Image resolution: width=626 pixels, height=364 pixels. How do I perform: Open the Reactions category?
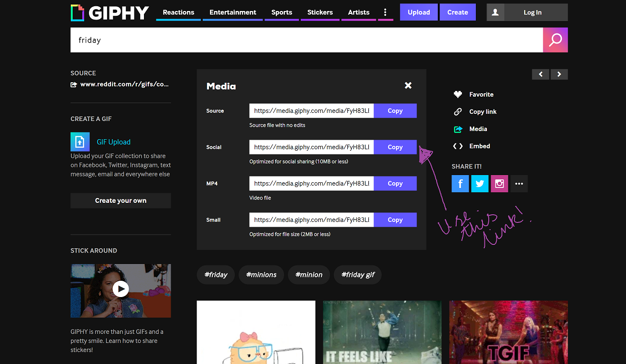pos(178,12)
